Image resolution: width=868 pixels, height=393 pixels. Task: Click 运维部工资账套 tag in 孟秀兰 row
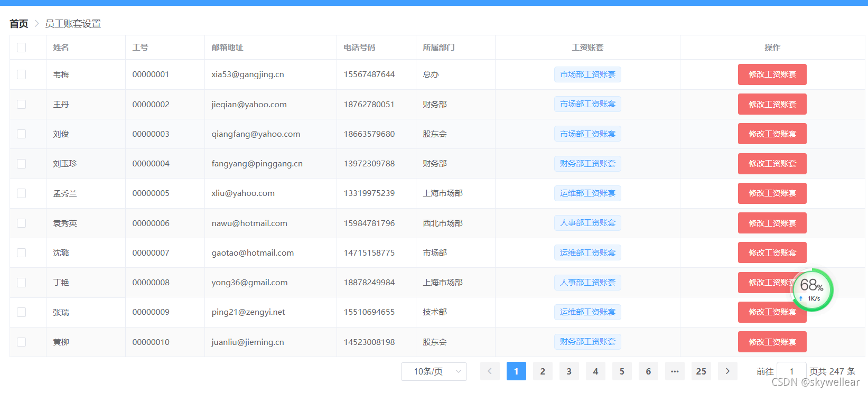pos(587,193)
